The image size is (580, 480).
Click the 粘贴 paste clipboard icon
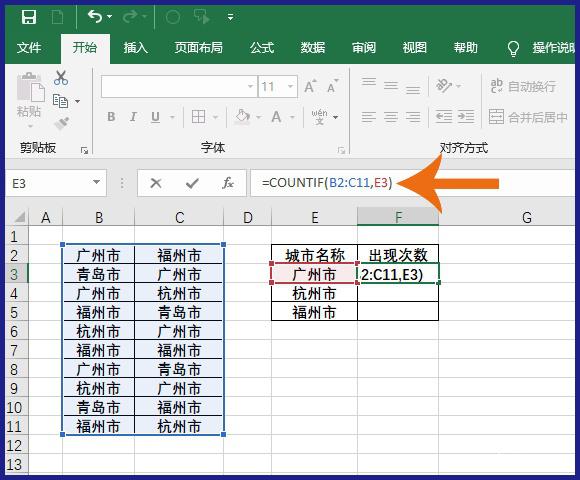point(31,87)
